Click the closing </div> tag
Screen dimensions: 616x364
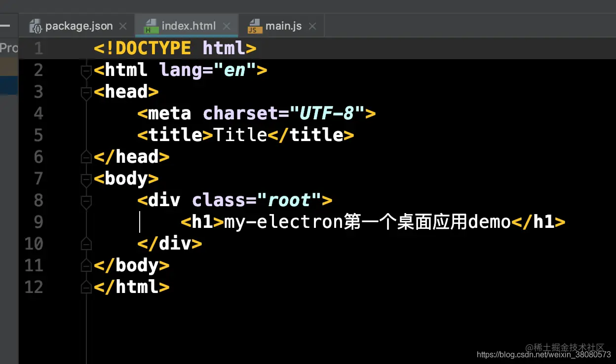170,244
